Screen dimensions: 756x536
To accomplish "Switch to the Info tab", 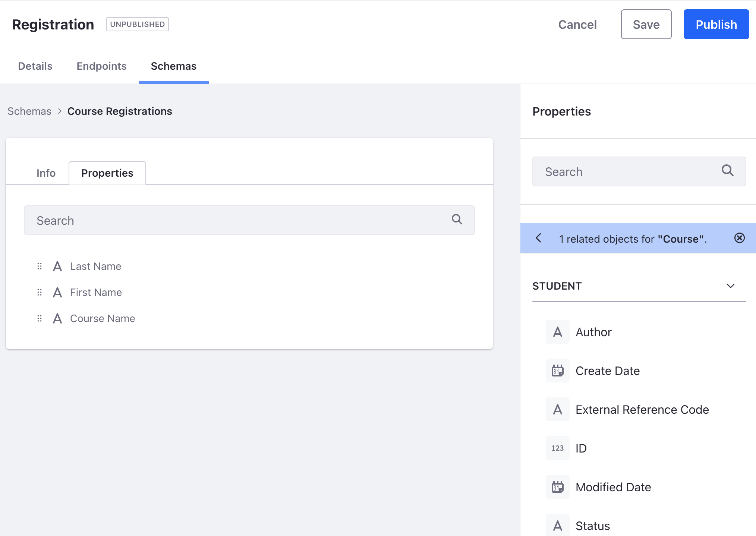I will [x=46, y=173].
